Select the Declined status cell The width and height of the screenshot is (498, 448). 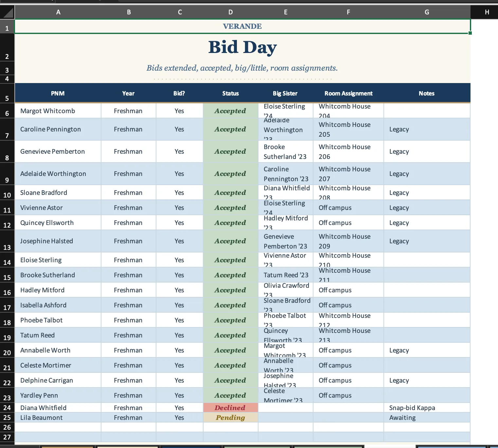pyautogui.click(x=230, y=408)
